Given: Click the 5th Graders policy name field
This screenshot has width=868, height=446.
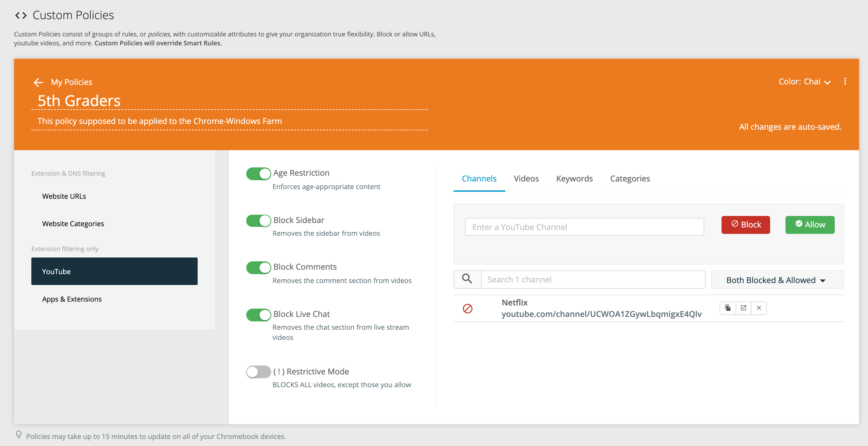Looking at the screenshot, I should (229, 101).
